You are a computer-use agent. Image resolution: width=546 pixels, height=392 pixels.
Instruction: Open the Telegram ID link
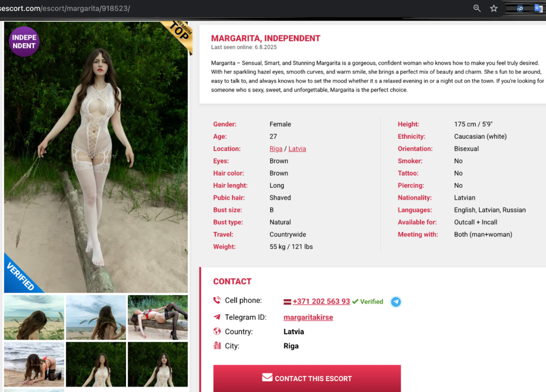coord(308,317)
